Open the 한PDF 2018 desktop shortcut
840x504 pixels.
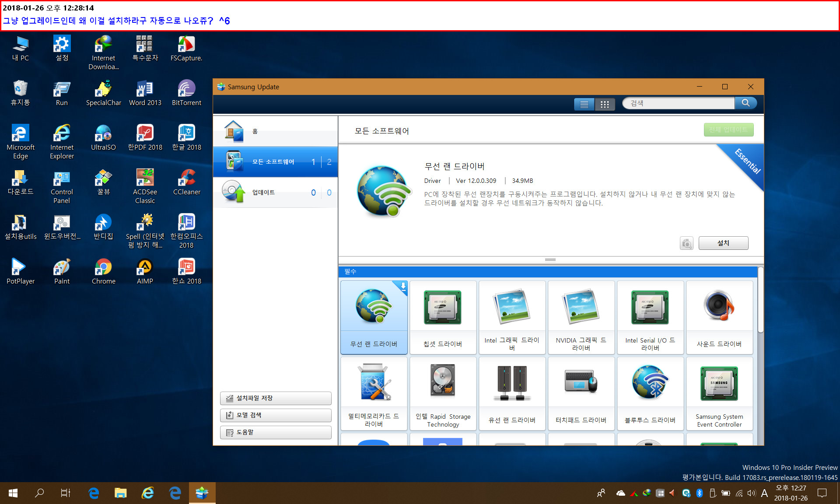(x=145, y=137)
